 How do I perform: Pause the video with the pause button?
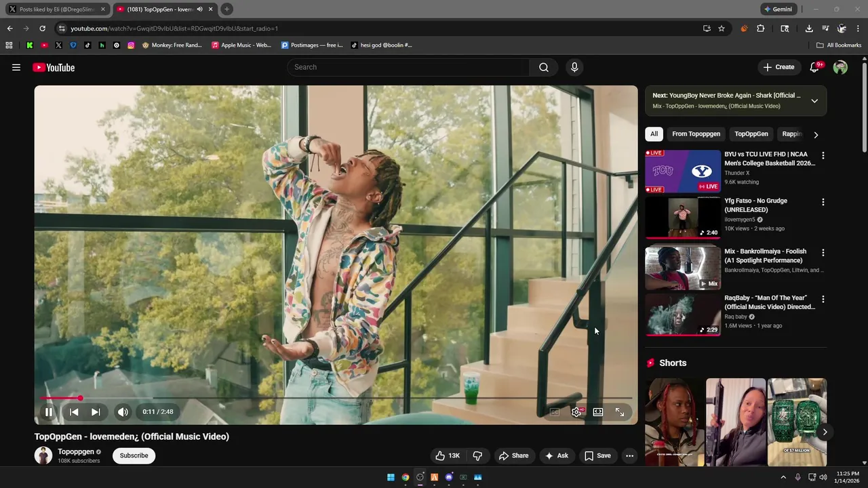point(49,412)
